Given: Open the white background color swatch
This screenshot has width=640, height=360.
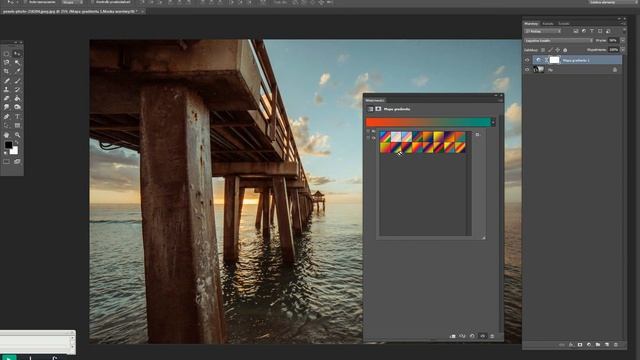Looking at the screenshot, I should tap(15, 151).
